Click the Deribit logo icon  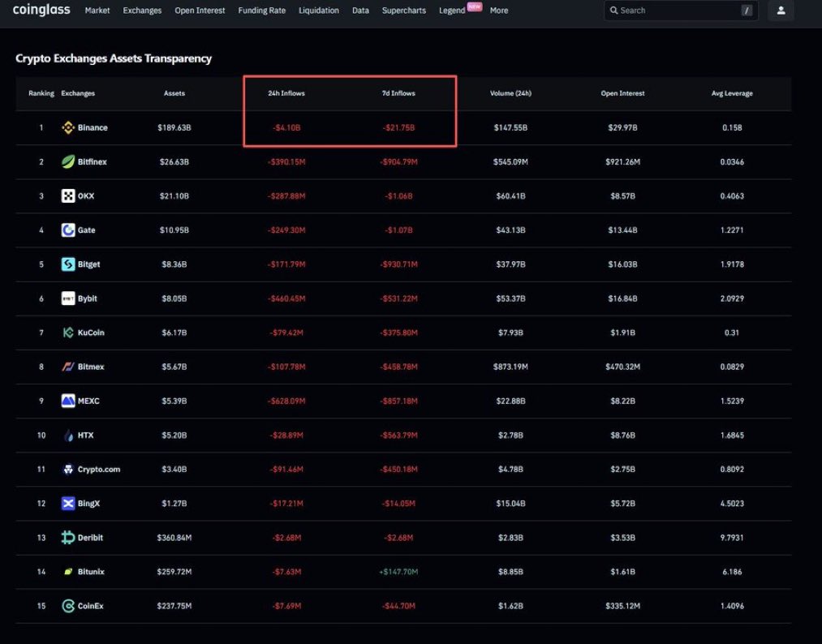pyautogui.click(x=68, y=538)
